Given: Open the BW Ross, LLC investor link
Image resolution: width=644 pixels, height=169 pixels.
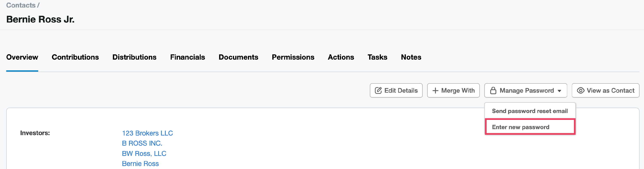Looking at the screenshot, I should point(144,154).
